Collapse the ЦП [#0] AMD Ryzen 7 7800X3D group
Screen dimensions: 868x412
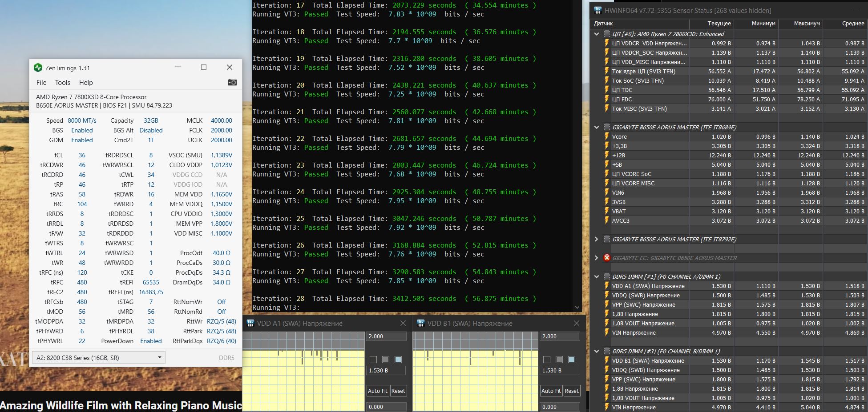point(597,34)
